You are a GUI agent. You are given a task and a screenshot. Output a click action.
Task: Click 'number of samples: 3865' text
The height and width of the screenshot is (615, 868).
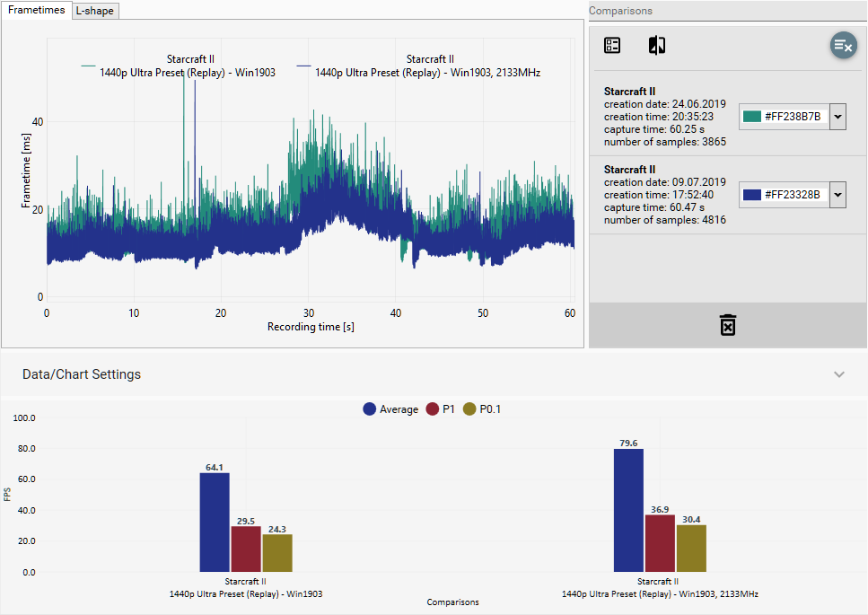665,142
